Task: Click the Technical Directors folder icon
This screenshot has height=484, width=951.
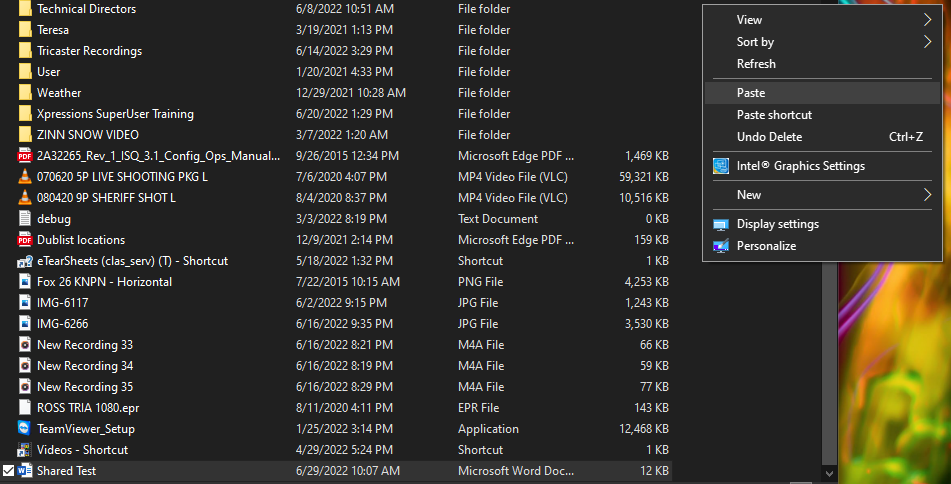Action: tap(25, 9)
